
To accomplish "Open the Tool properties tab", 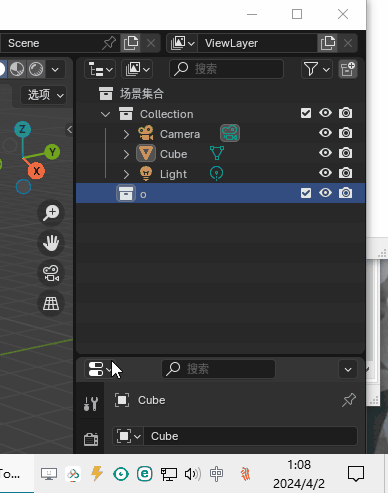I will (x=91, y=404).
